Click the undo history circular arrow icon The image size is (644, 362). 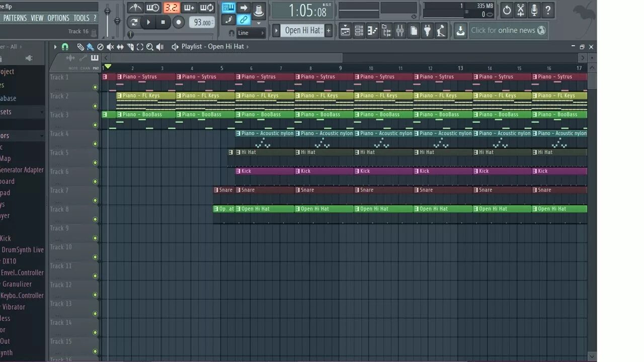pos(507,10)
